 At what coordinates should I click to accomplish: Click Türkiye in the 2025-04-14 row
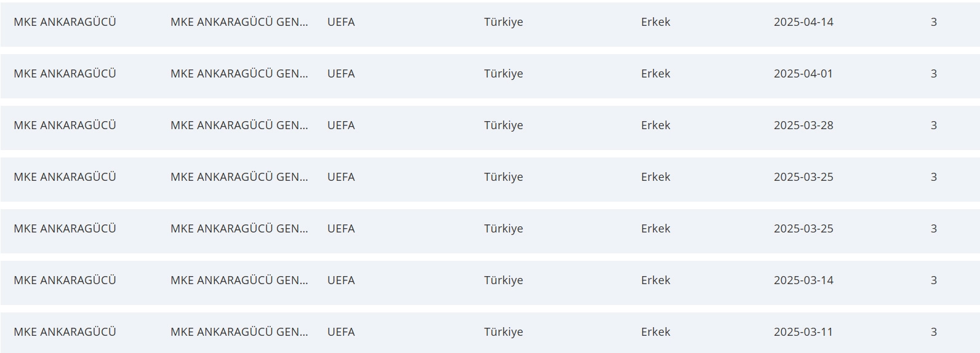click(x=503, y=22)
